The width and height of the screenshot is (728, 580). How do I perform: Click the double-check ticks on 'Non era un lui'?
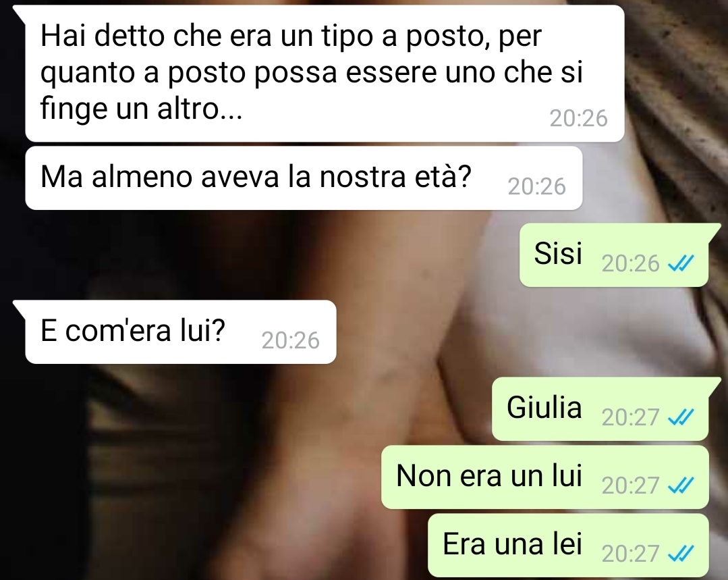tap(681, 485)
